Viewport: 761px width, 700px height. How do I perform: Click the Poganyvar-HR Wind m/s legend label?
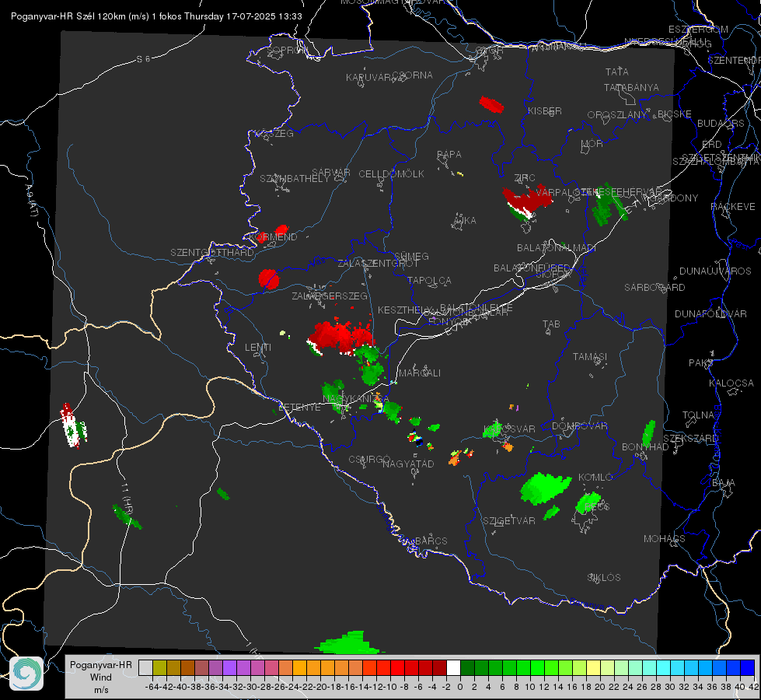point(101,677)
